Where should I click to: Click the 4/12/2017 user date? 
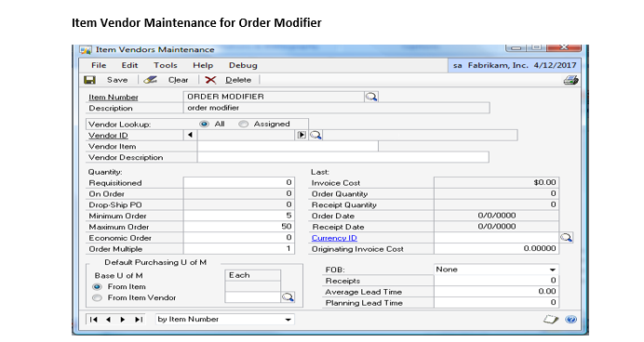coord(555,65)
